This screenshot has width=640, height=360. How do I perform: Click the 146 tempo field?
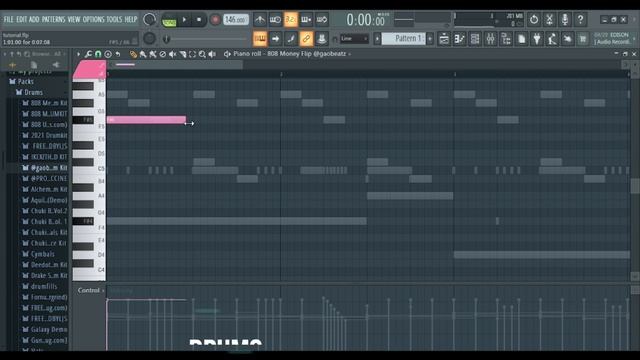(236, 20)
